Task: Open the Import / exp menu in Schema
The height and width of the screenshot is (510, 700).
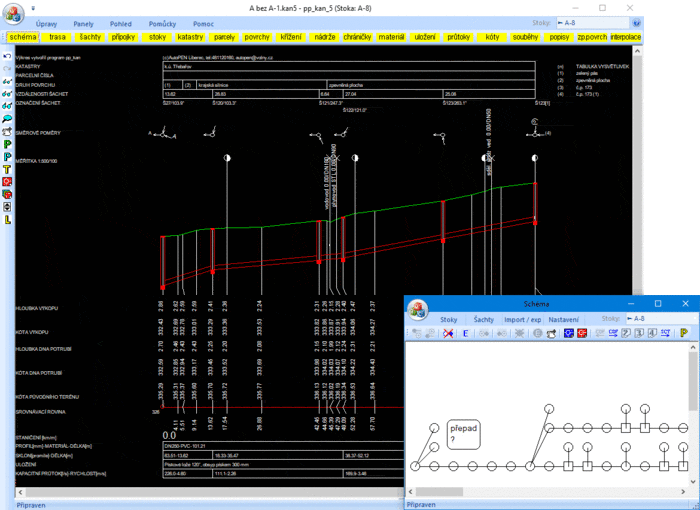Action: pyautogui.click(x=523, y=318)
